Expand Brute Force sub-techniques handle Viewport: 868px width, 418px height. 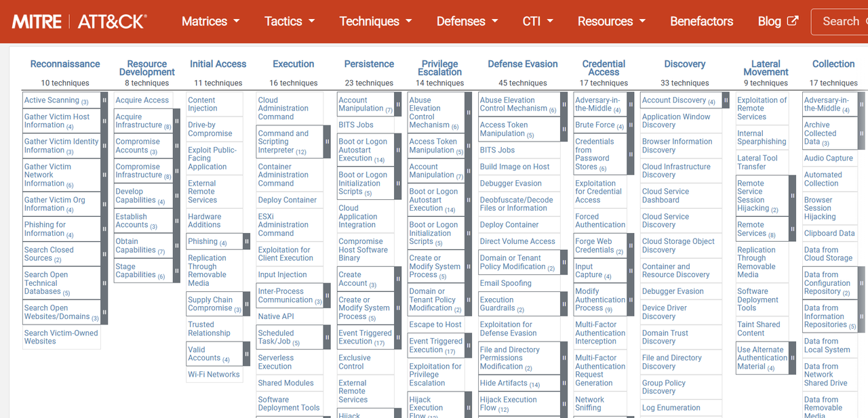coord(631,125)
